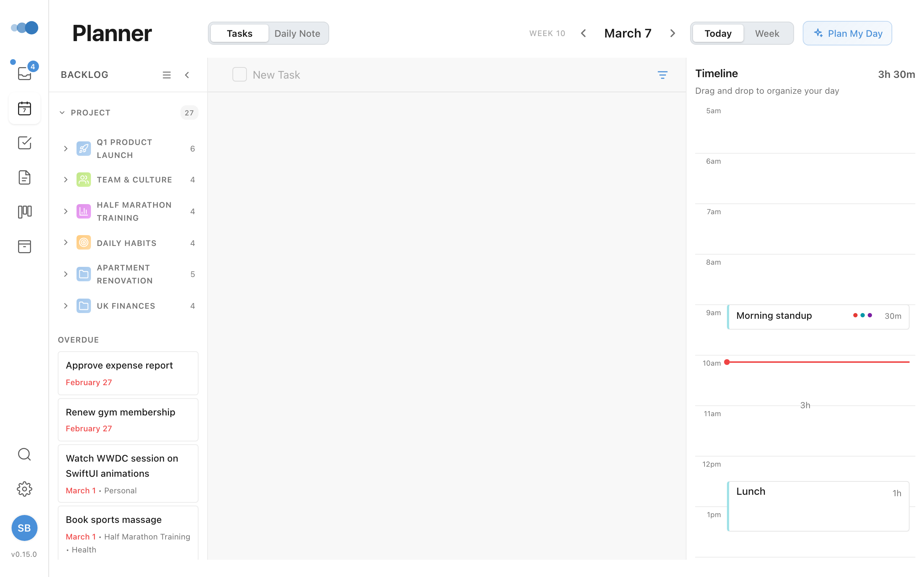Open the Backlog list options icon
This screenshot has width=924, height=577.
pyautogui.click(x=167, y=74)
